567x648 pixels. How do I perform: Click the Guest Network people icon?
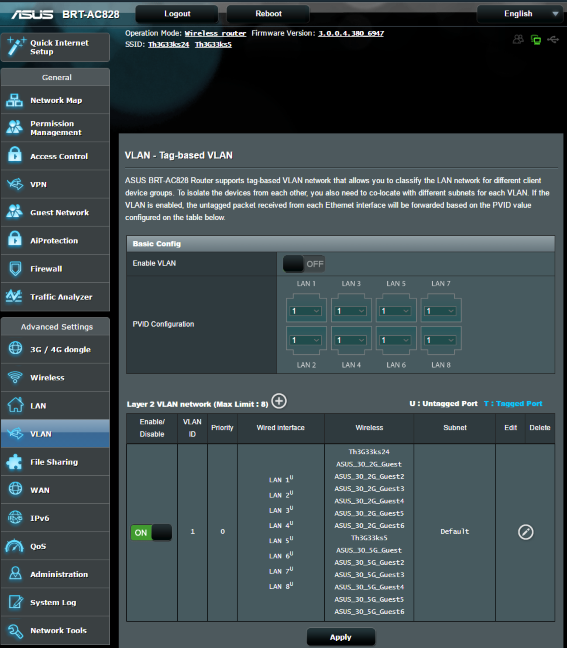15,212
